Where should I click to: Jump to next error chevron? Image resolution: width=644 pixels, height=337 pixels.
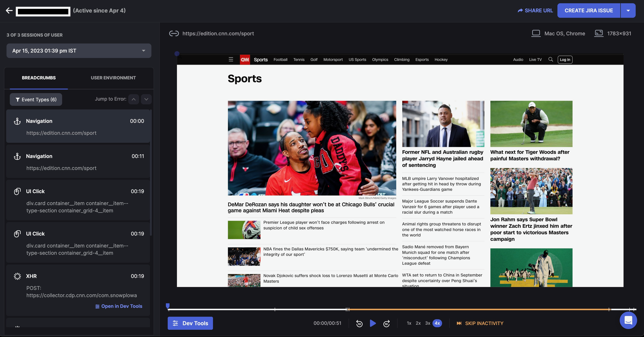pyautogui.click(x=146, y=99)
